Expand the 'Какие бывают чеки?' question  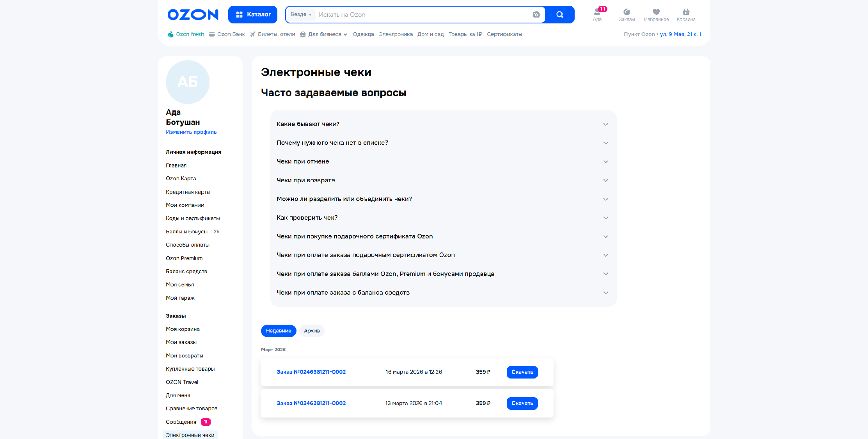click(x=443, y=124)
